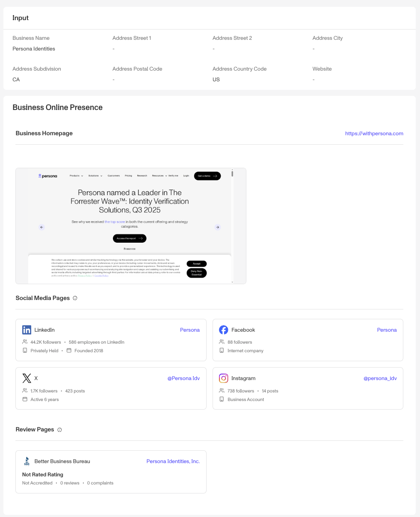Open the @Persona Idv X profile link
This screenshot has height=517, width=420.
(x=183, y=378)
